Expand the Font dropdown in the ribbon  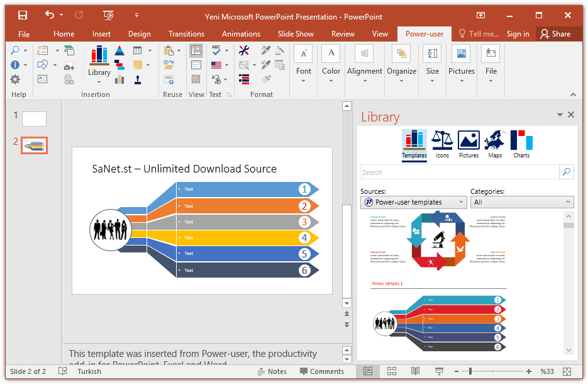pyautogui.click(x=304, y=80)
